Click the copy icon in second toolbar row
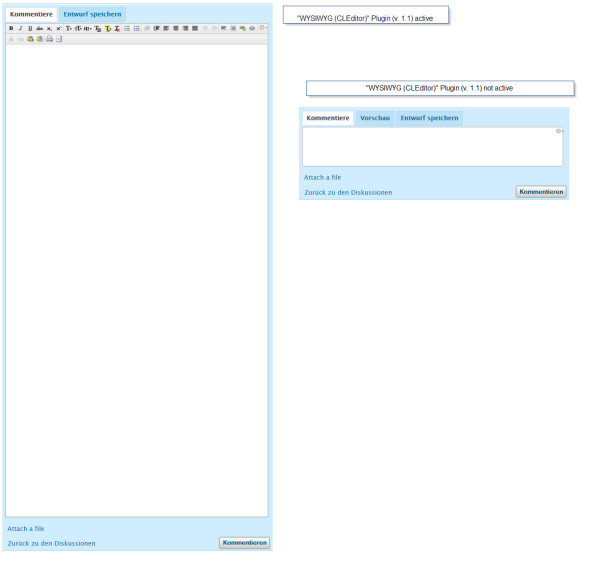Viewport: 600px width, 566px height. [21, 39]
